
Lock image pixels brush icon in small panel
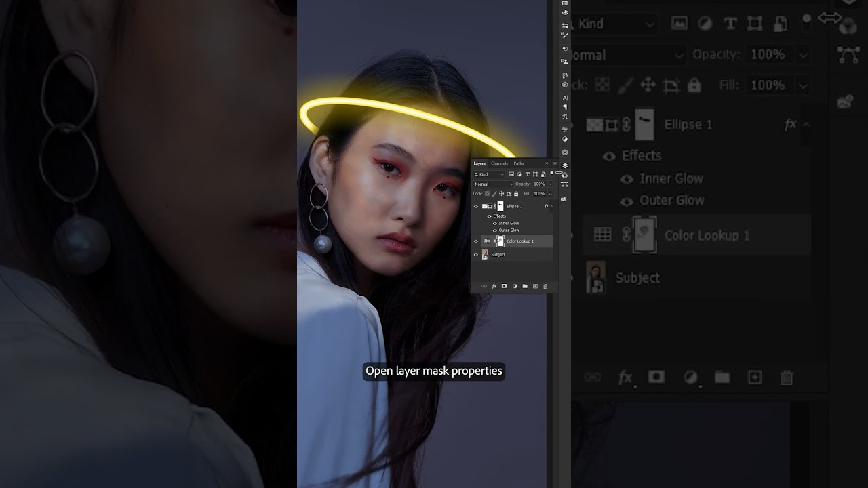pos(494,194)
